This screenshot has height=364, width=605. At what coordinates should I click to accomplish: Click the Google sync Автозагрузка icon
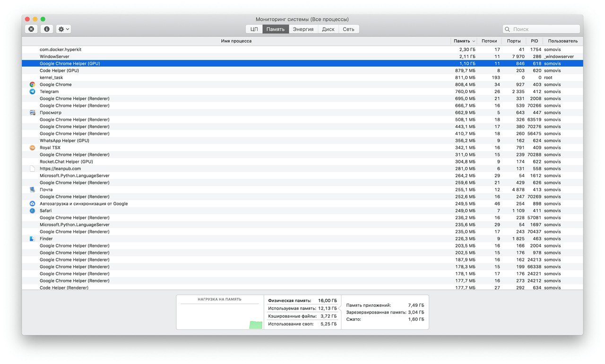pos(32,204)
